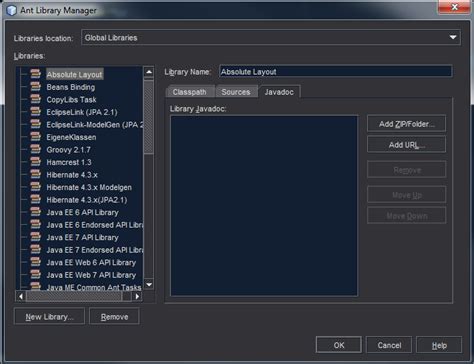Click the Ant Library Manager title bar icon
The image size is (474, 364).
click(x=12, y=10)
